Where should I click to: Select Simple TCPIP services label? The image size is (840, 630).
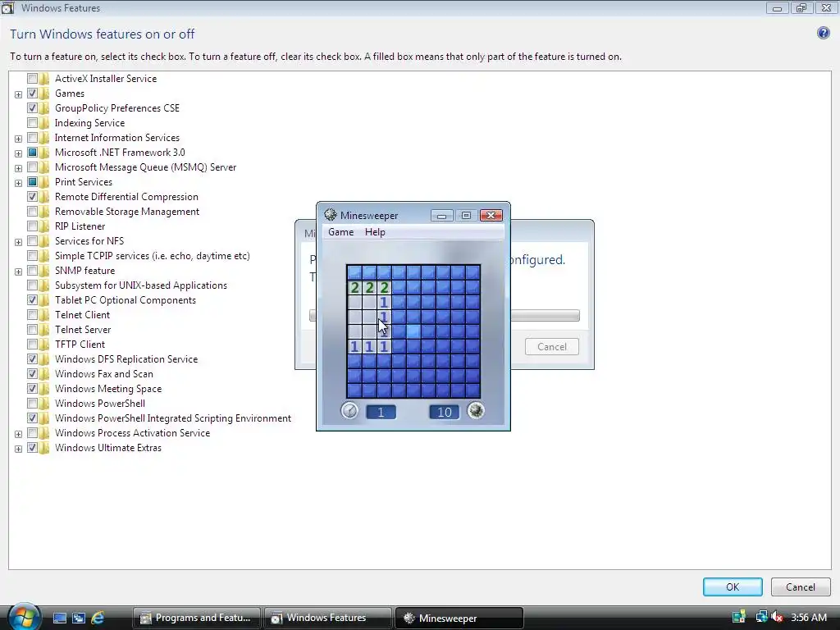point(152,256)
